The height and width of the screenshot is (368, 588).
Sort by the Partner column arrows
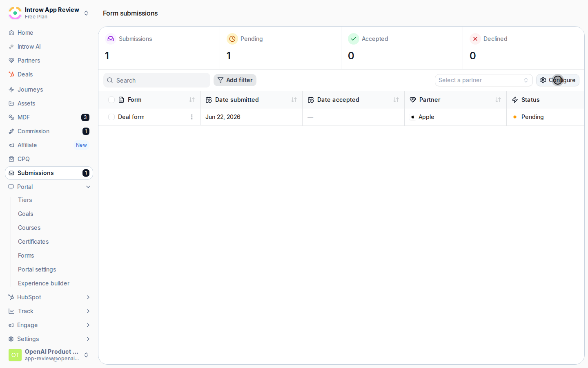tap(498, 100)
